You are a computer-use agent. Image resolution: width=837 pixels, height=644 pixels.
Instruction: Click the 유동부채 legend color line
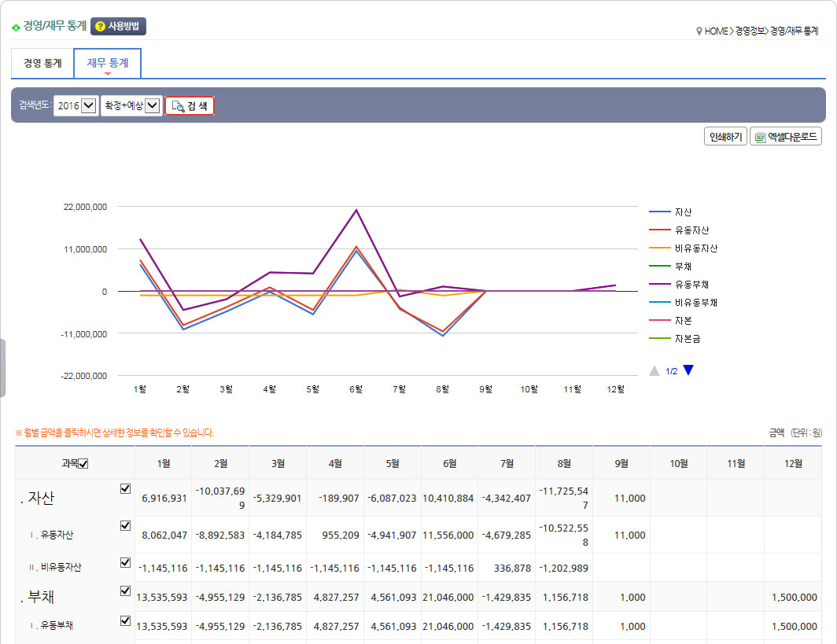660,285
